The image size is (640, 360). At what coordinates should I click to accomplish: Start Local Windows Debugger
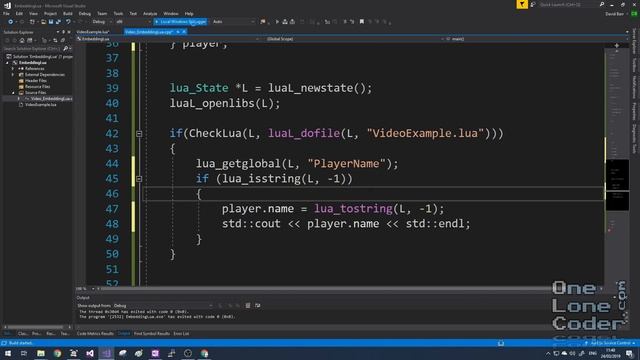pos(180,22)
